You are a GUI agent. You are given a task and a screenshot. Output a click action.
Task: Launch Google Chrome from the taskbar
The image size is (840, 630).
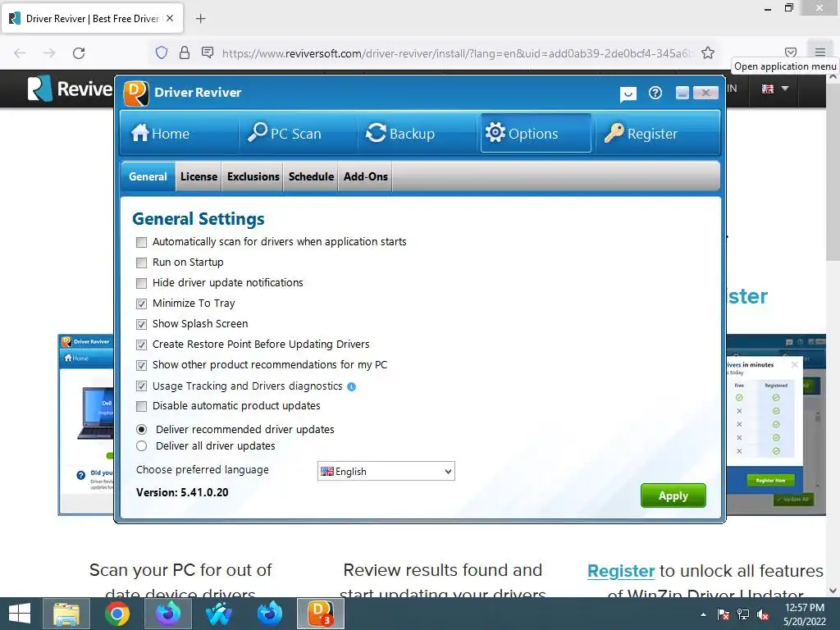pos(116,614)
